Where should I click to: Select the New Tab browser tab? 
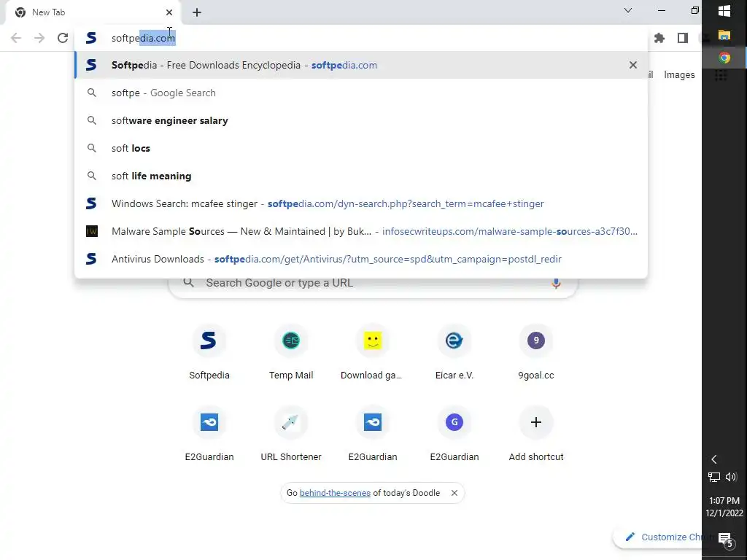point(93,12)
